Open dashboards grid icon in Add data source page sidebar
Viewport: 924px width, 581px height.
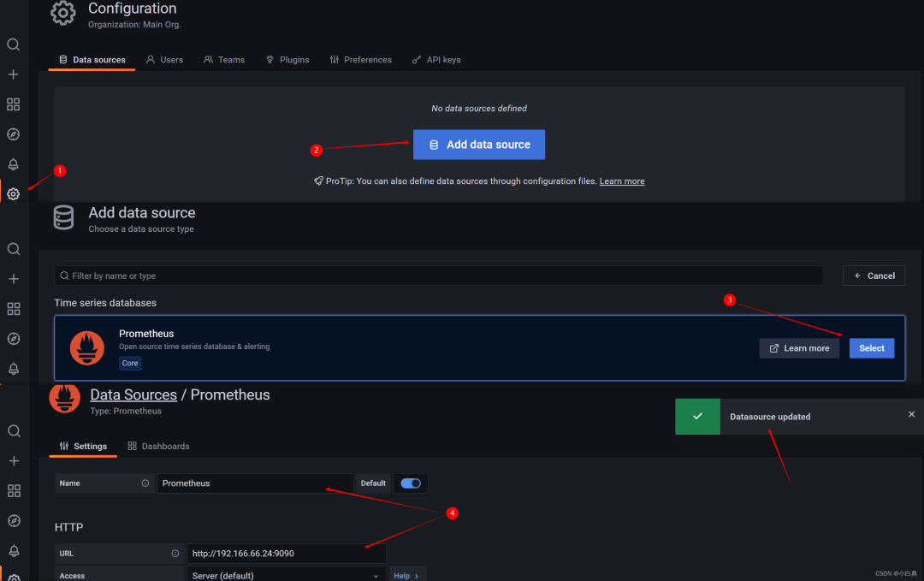click(14, 309)
